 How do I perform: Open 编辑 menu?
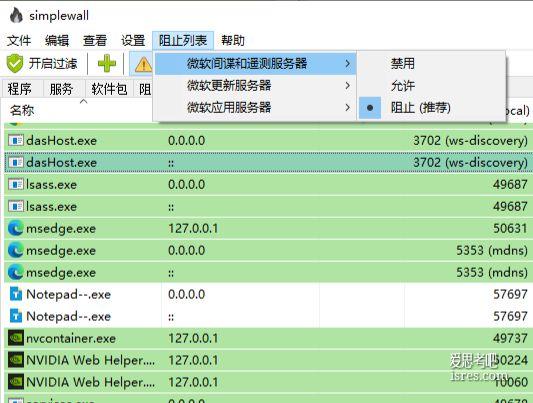[x=57, y=41]
